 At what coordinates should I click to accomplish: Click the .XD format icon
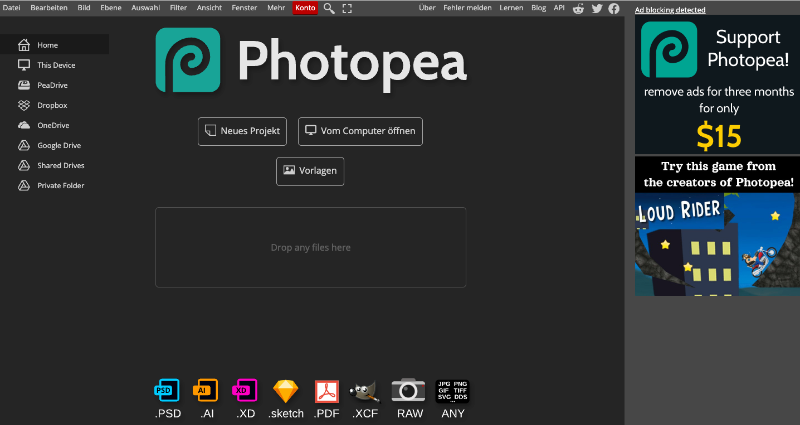pyautogui.click(x=245, y=391)
